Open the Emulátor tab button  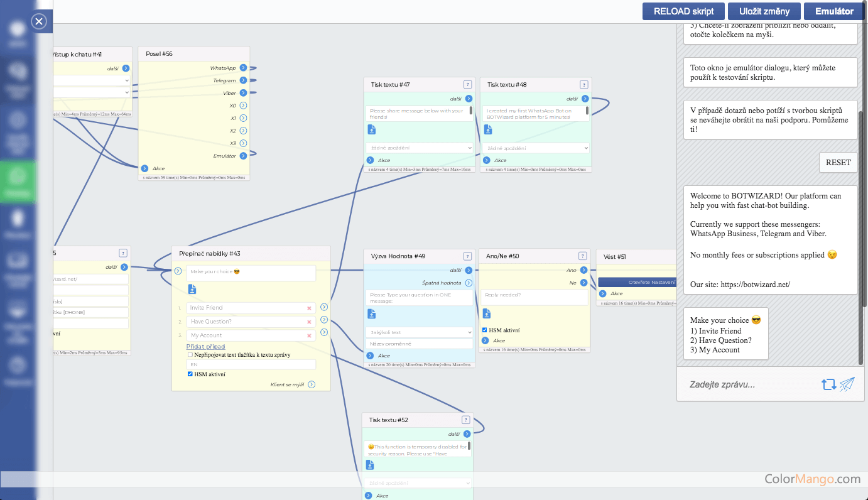(x=834, y=11)
